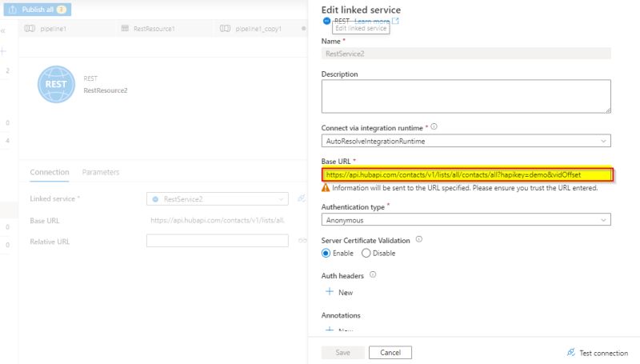Click the Base URL input field
The image size is (640, 364).
click(x=467, y=174)
